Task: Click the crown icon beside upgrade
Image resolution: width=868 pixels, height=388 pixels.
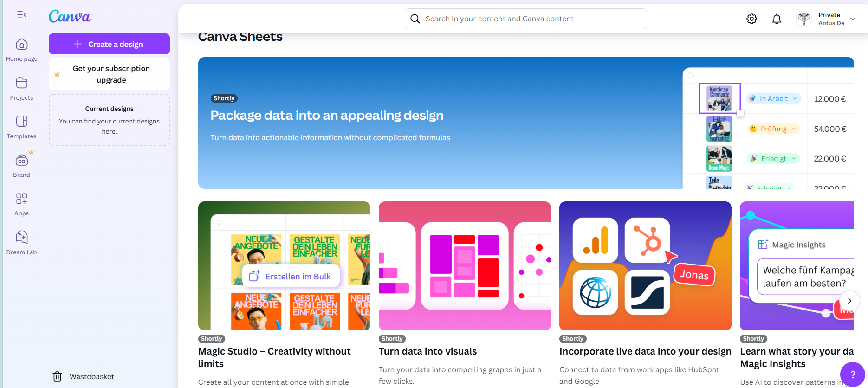Action: point(57,74)
